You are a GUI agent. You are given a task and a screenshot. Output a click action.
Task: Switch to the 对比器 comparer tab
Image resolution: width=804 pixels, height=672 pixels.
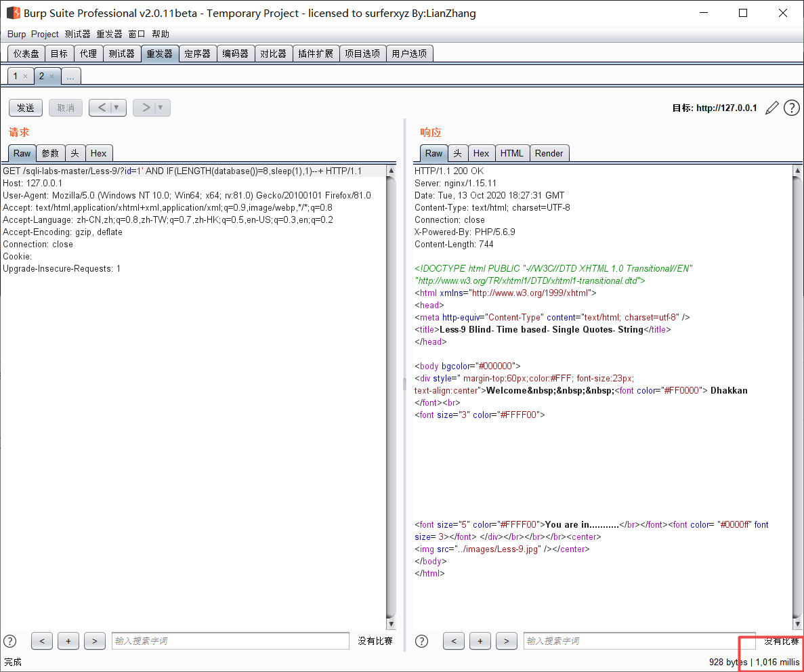point(273,54)
